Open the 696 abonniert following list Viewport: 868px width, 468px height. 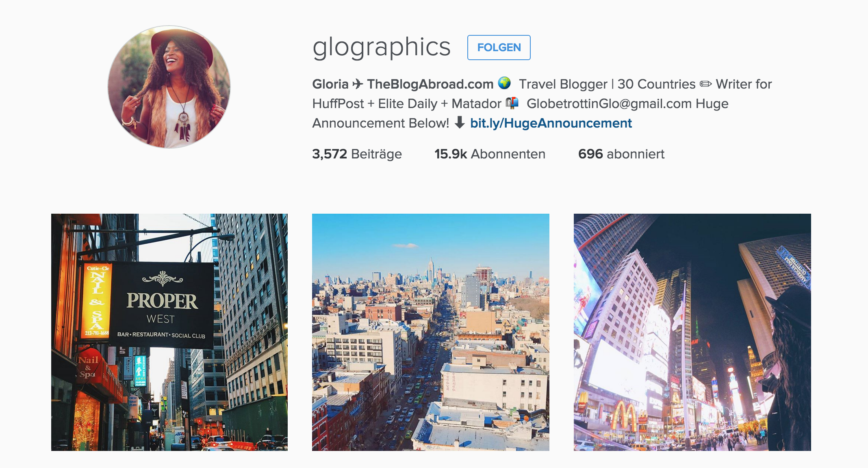point(621,154)
